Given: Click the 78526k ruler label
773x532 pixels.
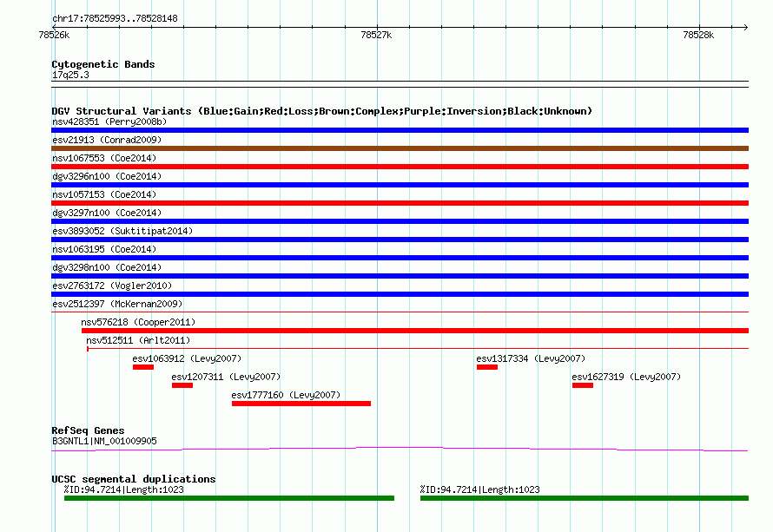Looking at the screenshot, I should (54, 35).
